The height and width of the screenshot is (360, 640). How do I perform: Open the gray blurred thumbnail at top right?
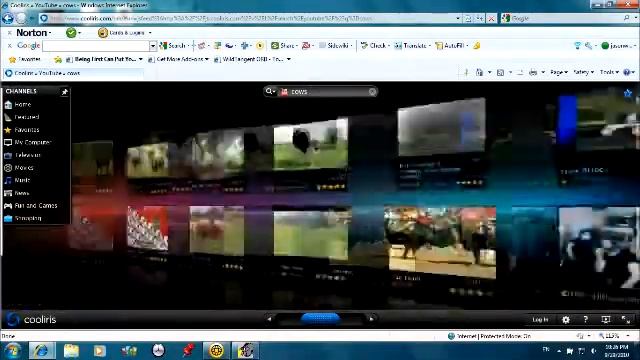tap(442, 127)
